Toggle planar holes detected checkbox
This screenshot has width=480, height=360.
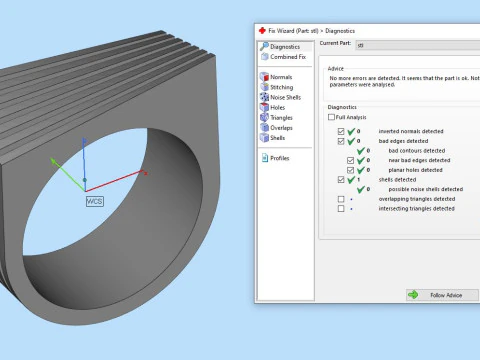point(350,170)
